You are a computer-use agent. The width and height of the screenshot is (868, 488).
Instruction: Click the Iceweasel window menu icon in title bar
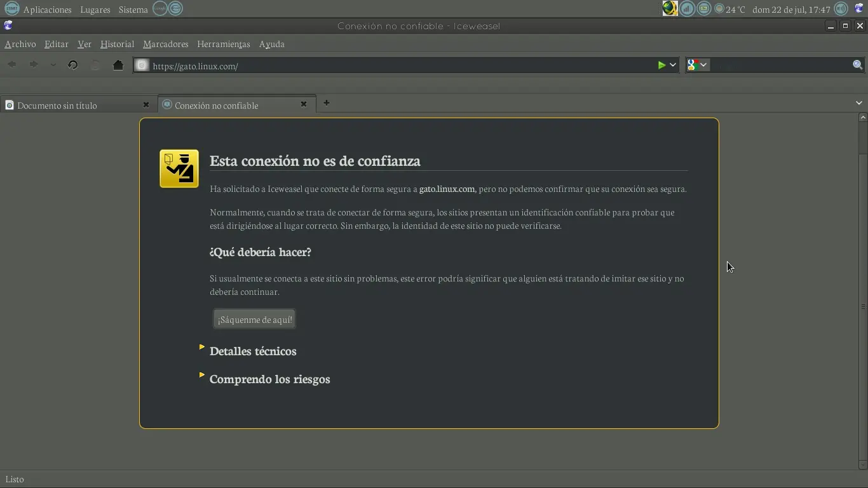[x=8, y=25]
